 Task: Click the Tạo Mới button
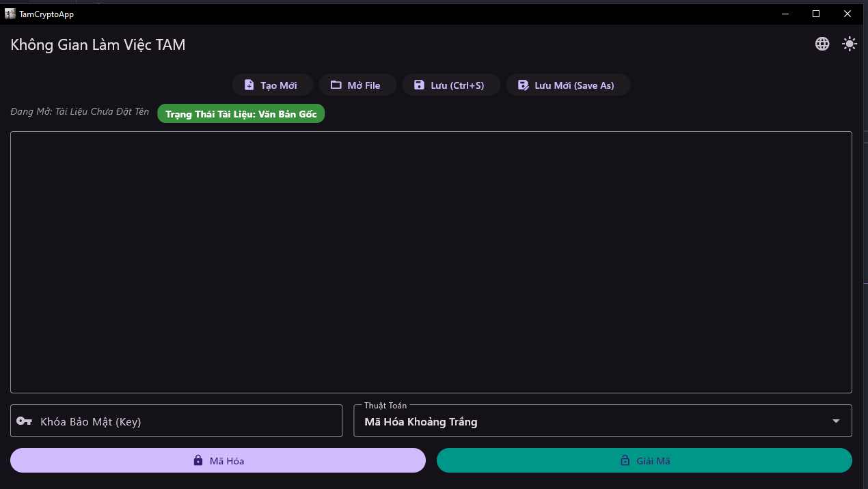click(273, 85)
